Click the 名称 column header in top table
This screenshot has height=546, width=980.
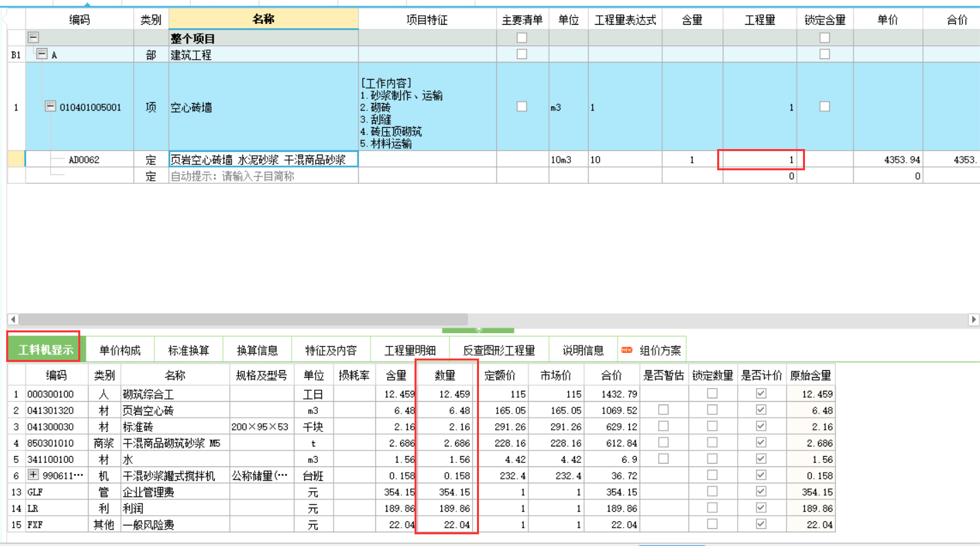pos(264,20)
